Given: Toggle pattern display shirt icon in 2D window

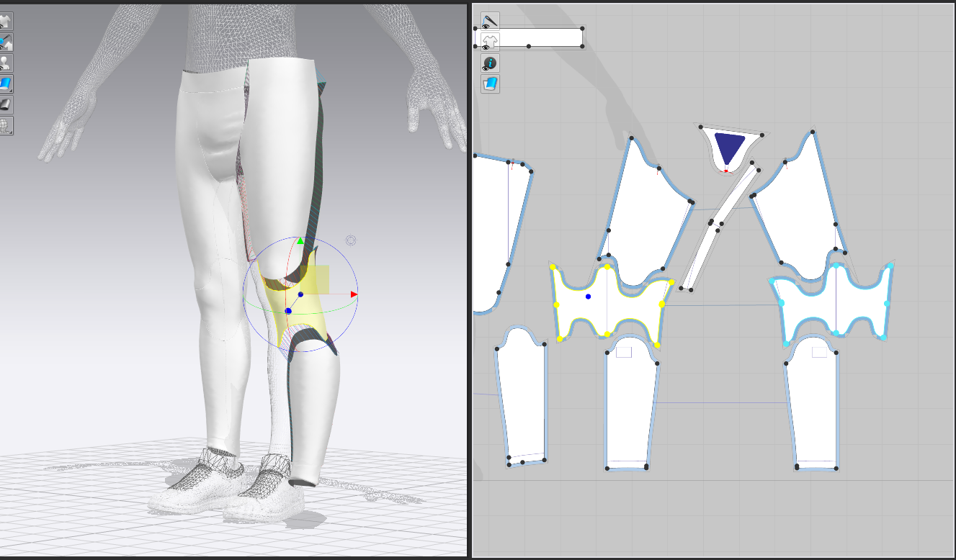Looking at the screenshot, I should [x=490, y=42].
